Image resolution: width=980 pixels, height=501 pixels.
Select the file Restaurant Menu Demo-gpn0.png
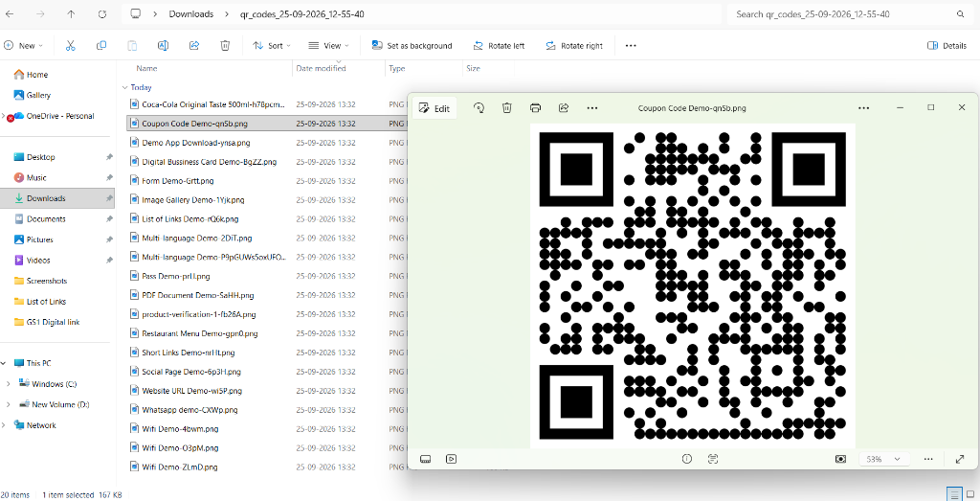199,333
